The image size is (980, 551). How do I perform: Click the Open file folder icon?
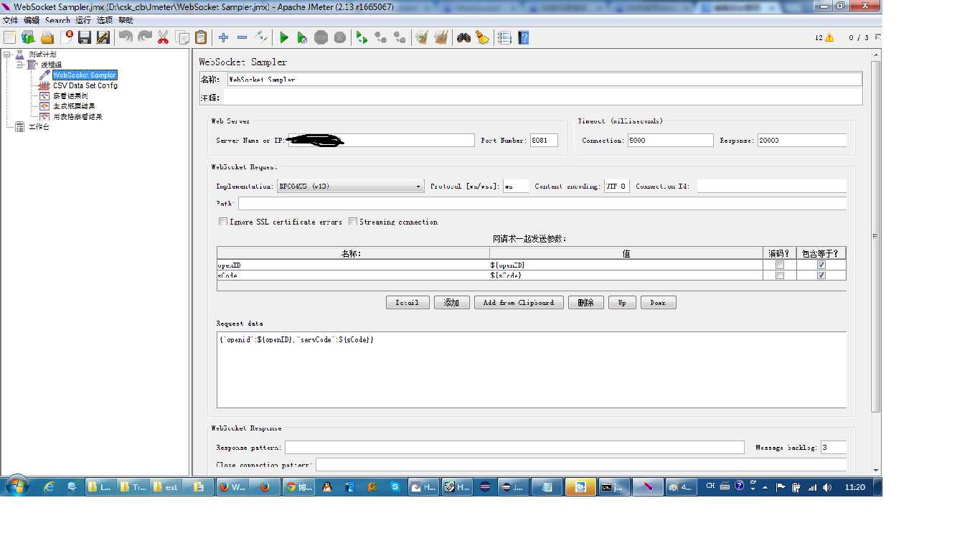pyautogui.click(x=47, y=37)
